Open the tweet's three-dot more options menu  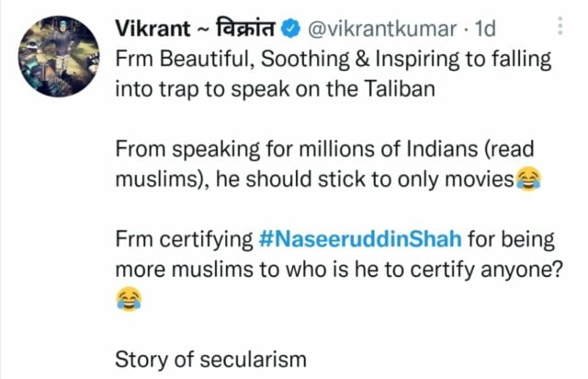561,29
